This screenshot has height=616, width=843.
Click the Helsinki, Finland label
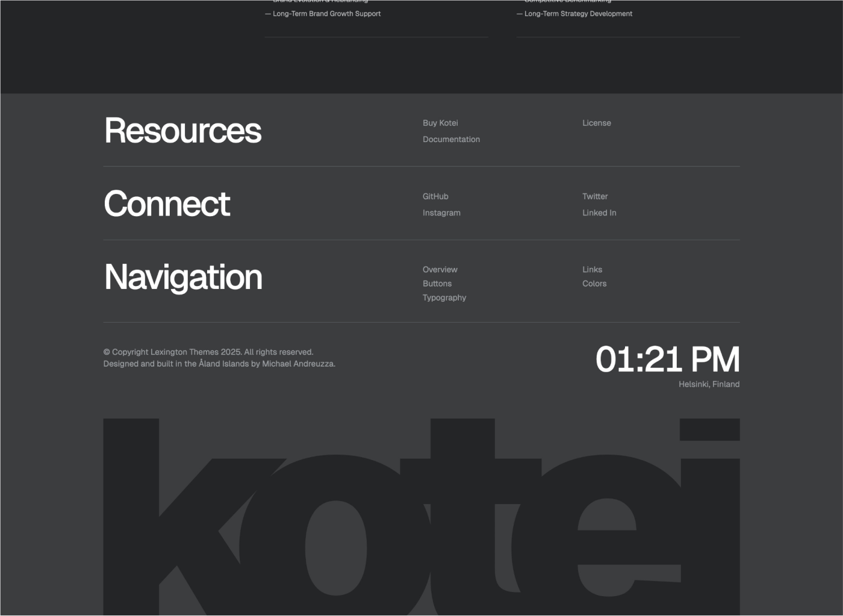(x=709, y=384)
